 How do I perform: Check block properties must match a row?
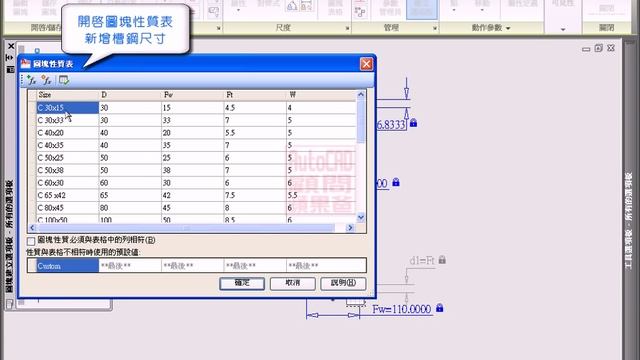pos(31,241)
